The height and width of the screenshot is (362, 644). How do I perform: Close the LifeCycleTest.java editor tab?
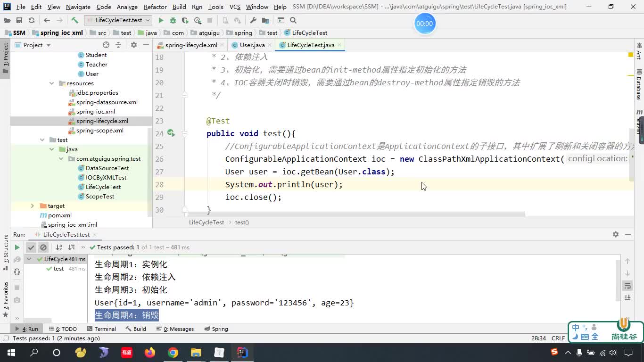click(339, 45)
